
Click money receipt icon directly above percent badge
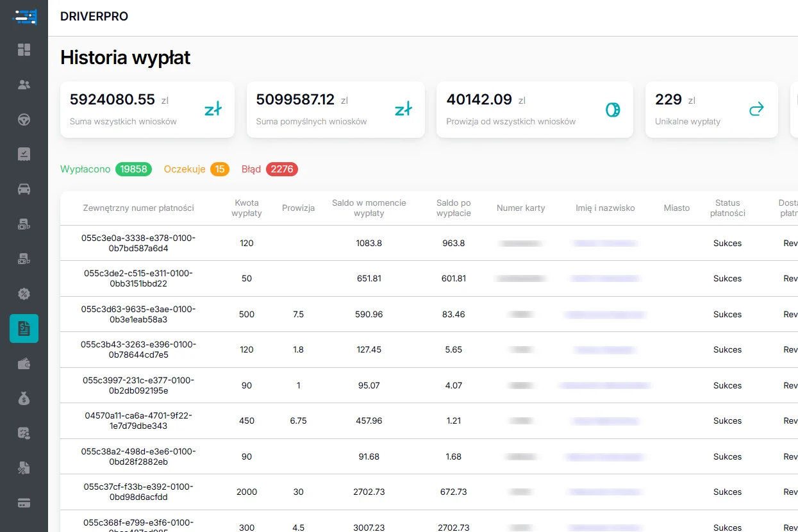tap(24, 259)
